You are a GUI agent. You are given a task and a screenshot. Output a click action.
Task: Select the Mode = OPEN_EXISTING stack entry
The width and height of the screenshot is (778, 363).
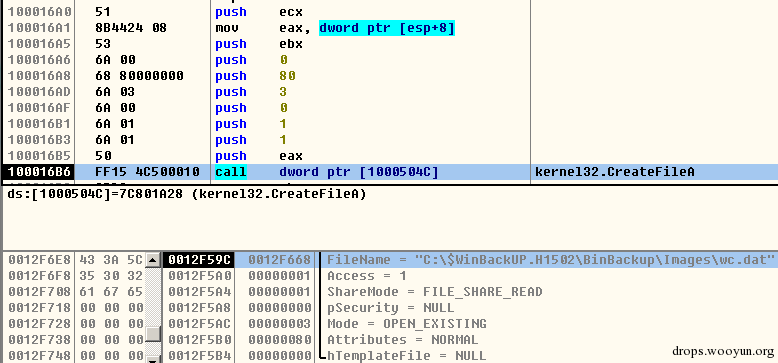[470, 324]
